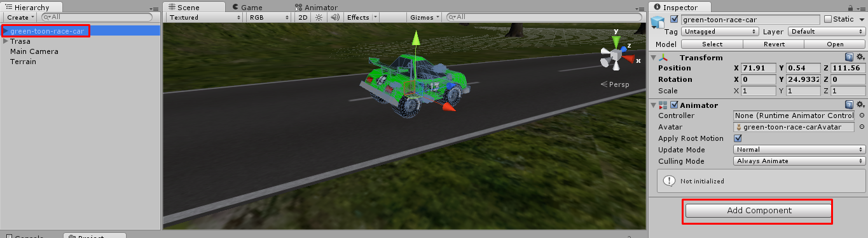Expand Trasa in Hierarchy

(6, 41)
